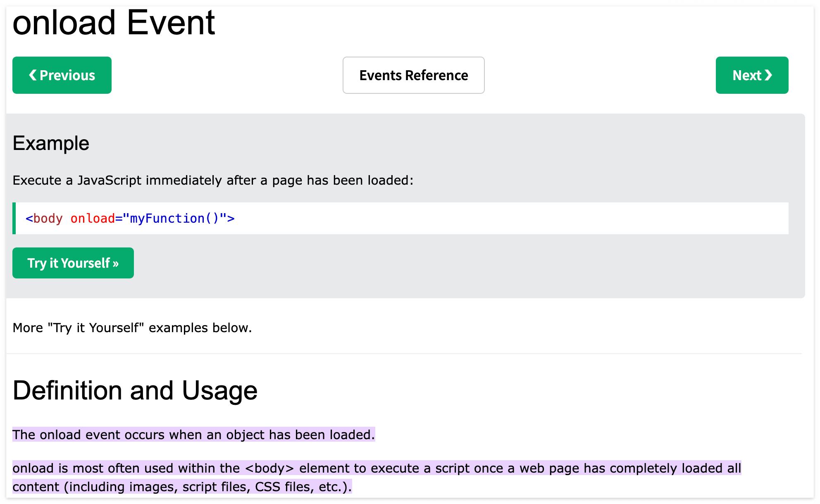
Task: Click highlighted paragraph about <body> element
Action: 376,468
